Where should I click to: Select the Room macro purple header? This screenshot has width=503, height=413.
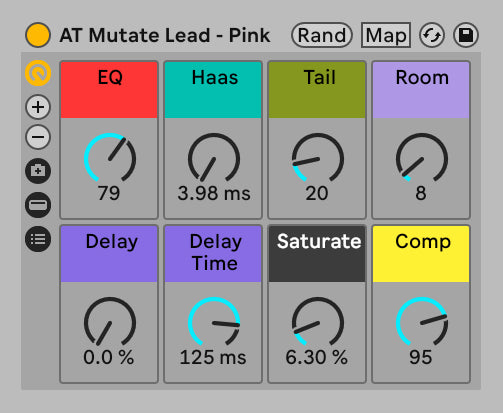point(421,90)
